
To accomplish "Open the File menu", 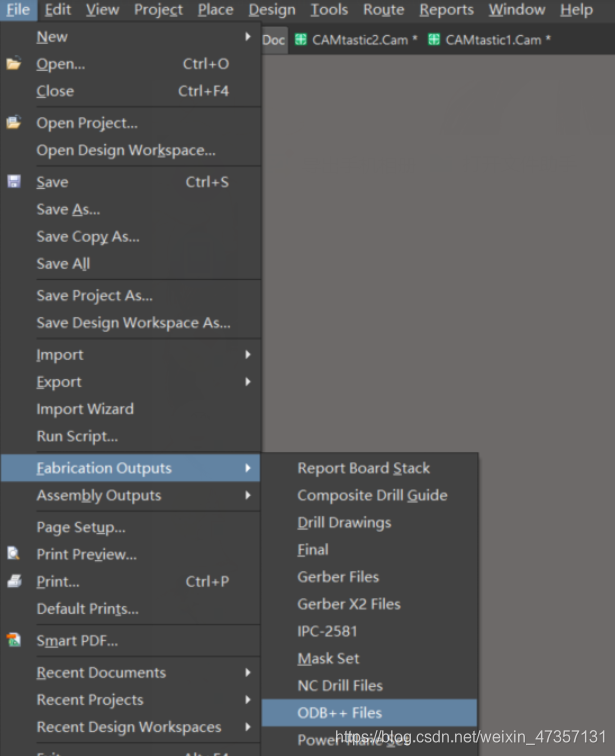I will point(18,10).
